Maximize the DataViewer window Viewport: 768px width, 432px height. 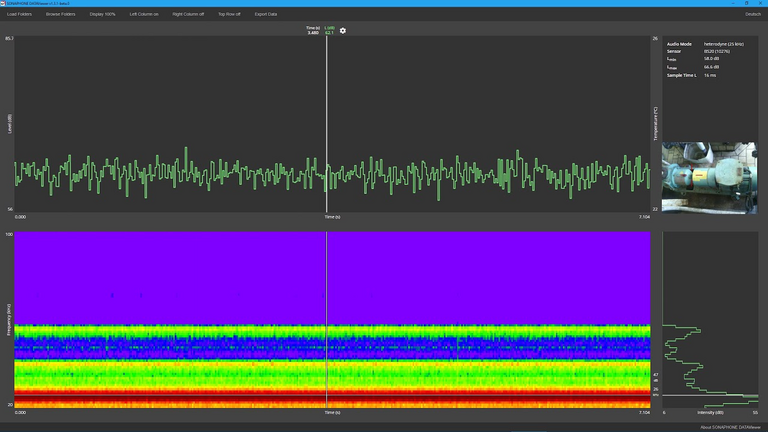pos(746,3)
